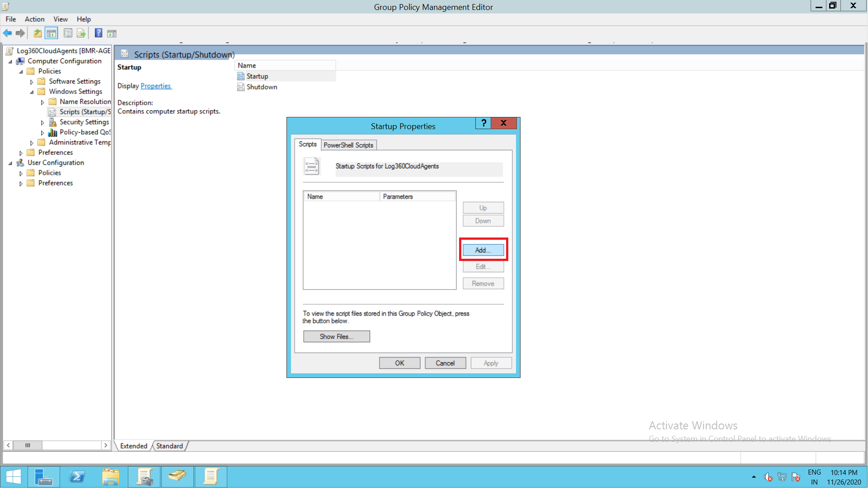The height and width of the screenshot is (489, 868).
Task: Expand the Security Settings node
Action: tap(42, 123)
